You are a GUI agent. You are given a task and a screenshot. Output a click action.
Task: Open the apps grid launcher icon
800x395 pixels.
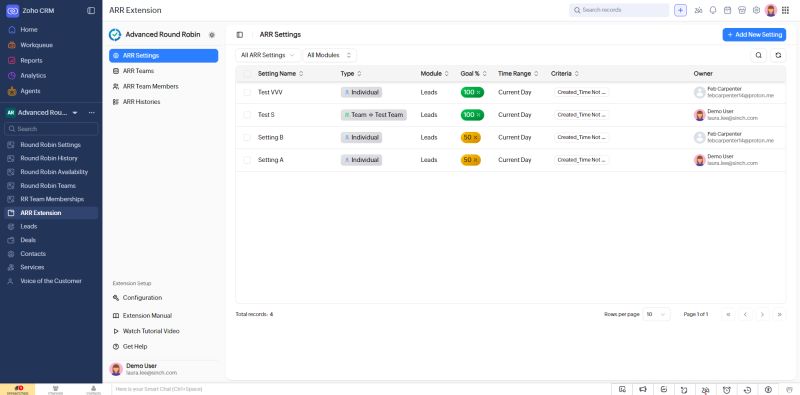click(x=785, y=10)
